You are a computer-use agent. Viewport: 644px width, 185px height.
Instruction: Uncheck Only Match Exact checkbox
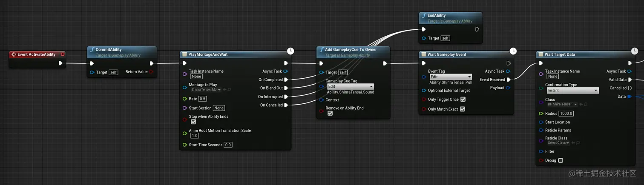tap(462, 109)
